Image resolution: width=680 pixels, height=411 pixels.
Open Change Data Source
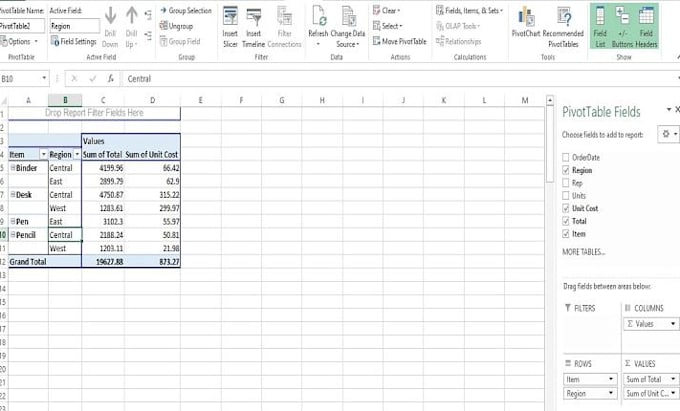348,26
